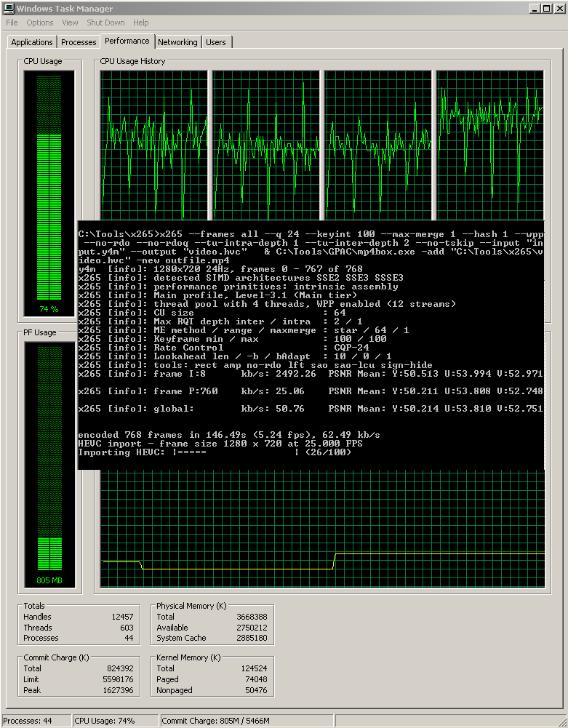The image size is (568, 728).
Task: Click the Handles value 12457
Action: coord(122,617)
